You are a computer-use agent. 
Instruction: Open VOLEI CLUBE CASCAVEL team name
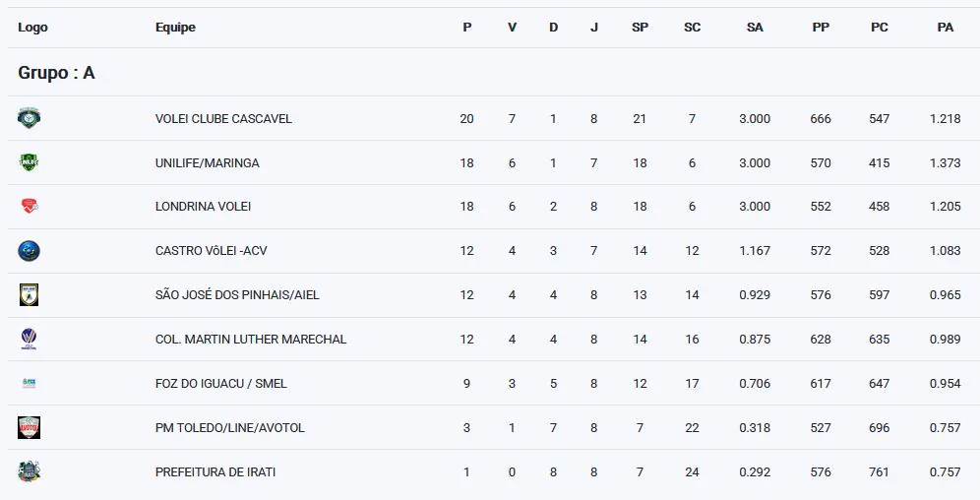point(223,119)
